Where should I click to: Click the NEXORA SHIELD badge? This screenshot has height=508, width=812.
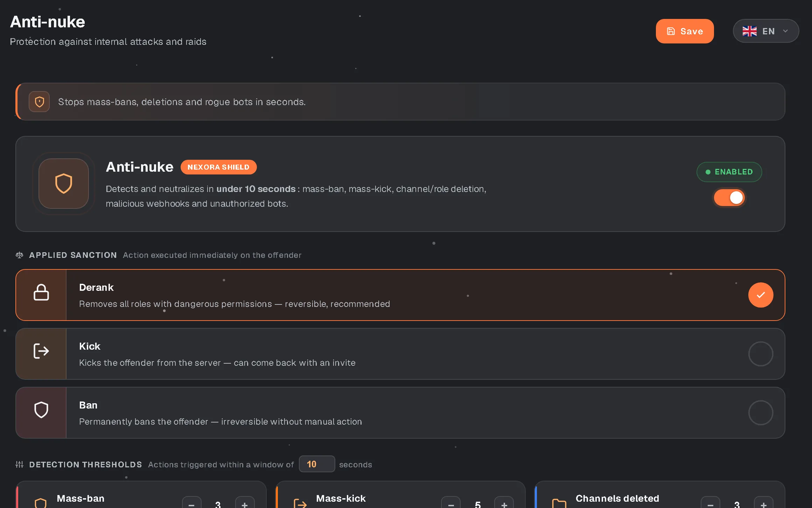click(x=218, y=167)
